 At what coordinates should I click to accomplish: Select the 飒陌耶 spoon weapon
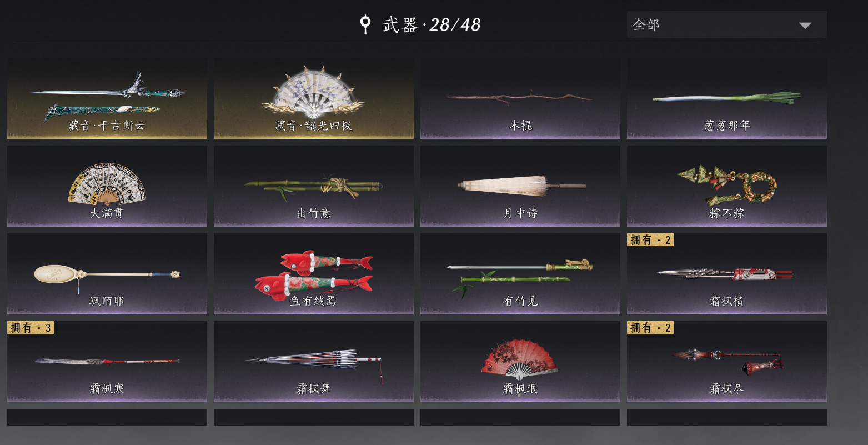(107, 274)
